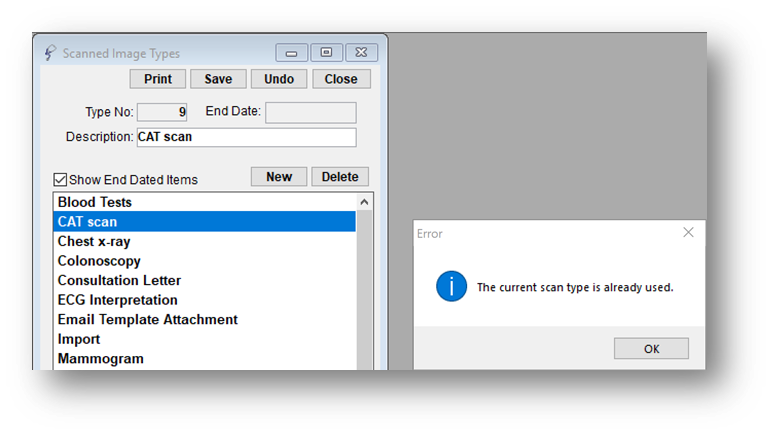
Task: Create a New scan type
Action: point(279,177)
